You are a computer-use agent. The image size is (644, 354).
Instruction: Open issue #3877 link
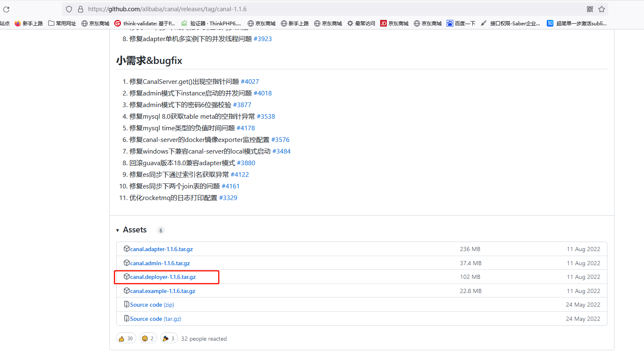[x=242, y=105]
